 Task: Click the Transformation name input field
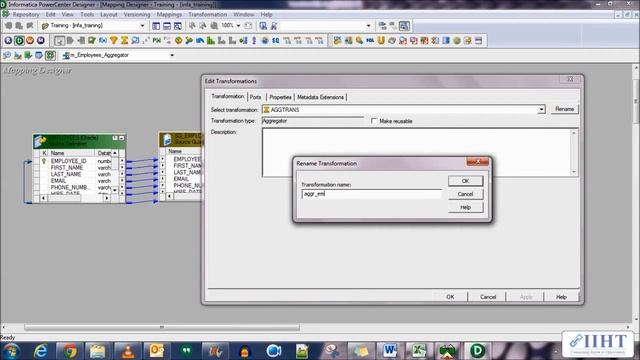(x=371, y=194)
